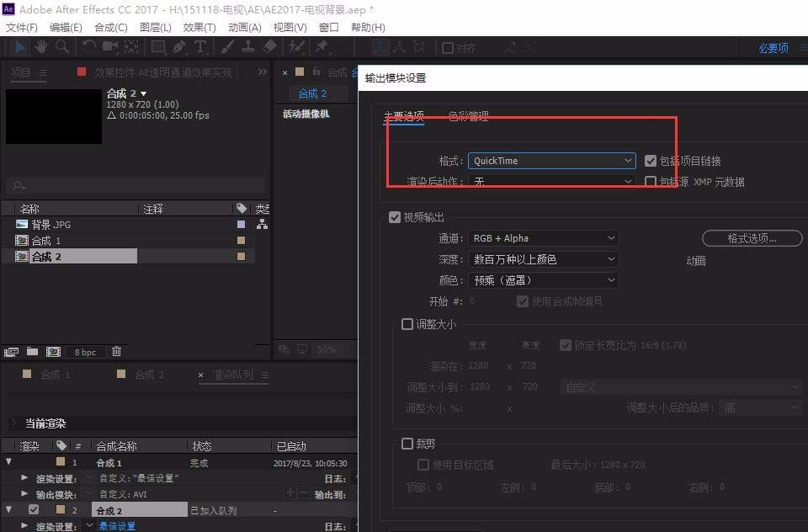Select the Pen tool
This screenshot has width=808, height=532.
pos(178,47)
